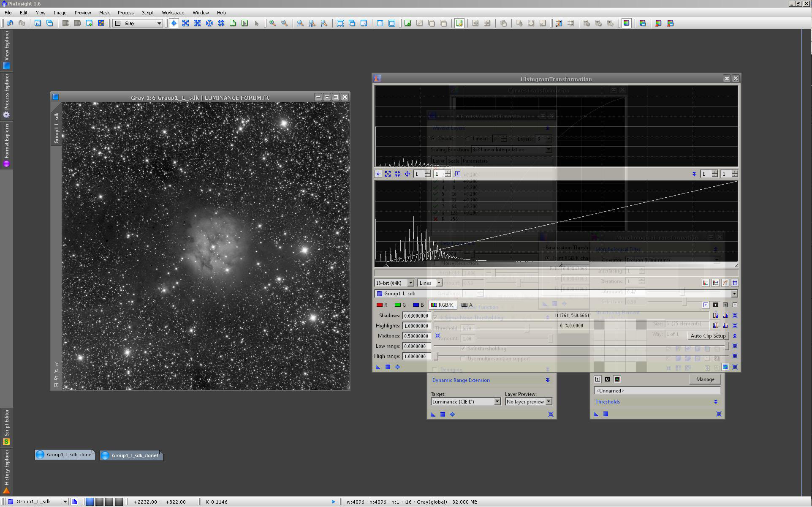The height and width of the screenshot is (507, 812).
Task: Toggle the structuring element '1' icon
Action: (597, 379)
